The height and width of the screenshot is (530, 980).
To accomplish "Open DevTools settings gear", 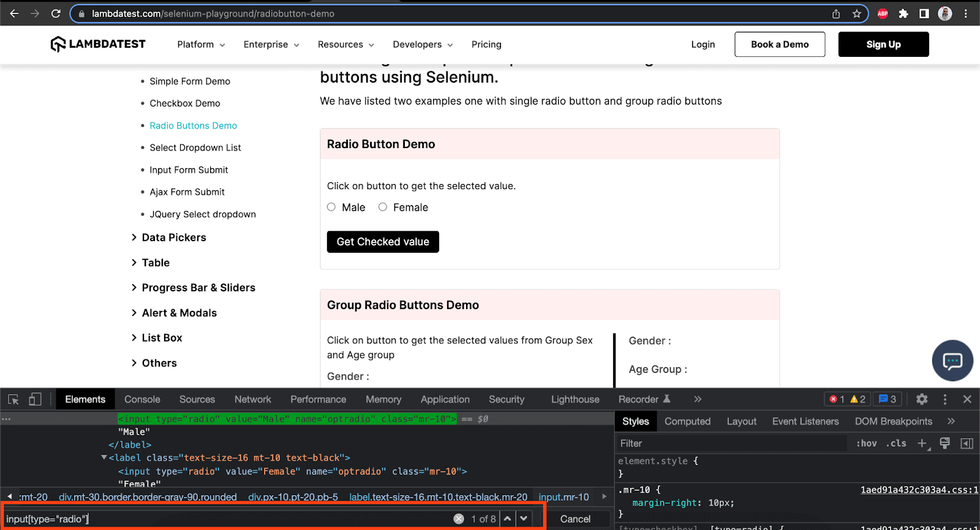I will pos(922,399).
